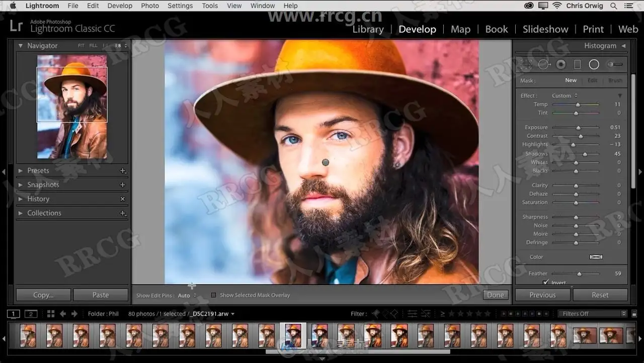Click the Exposure slider handle

pyautogui.click(x=578, y=128)
